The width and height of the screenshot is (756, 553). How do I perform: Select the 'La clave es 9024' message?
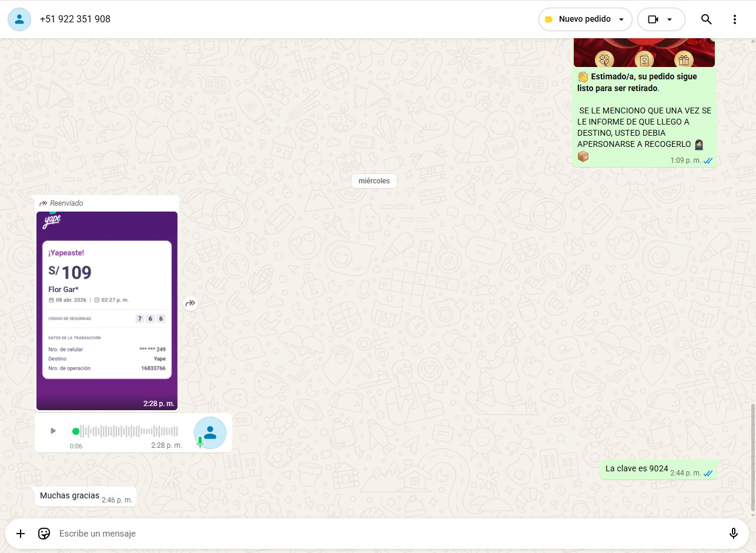coord(637,469)
